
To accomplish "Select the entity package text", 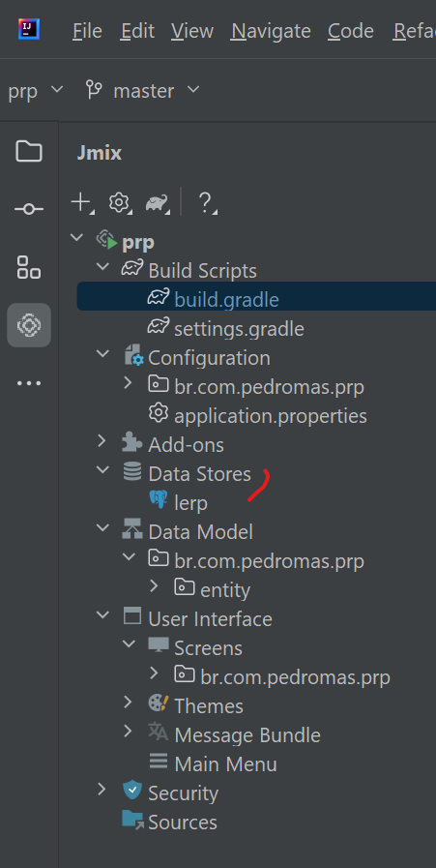I will pyautogui.click(x=225, y=589).
